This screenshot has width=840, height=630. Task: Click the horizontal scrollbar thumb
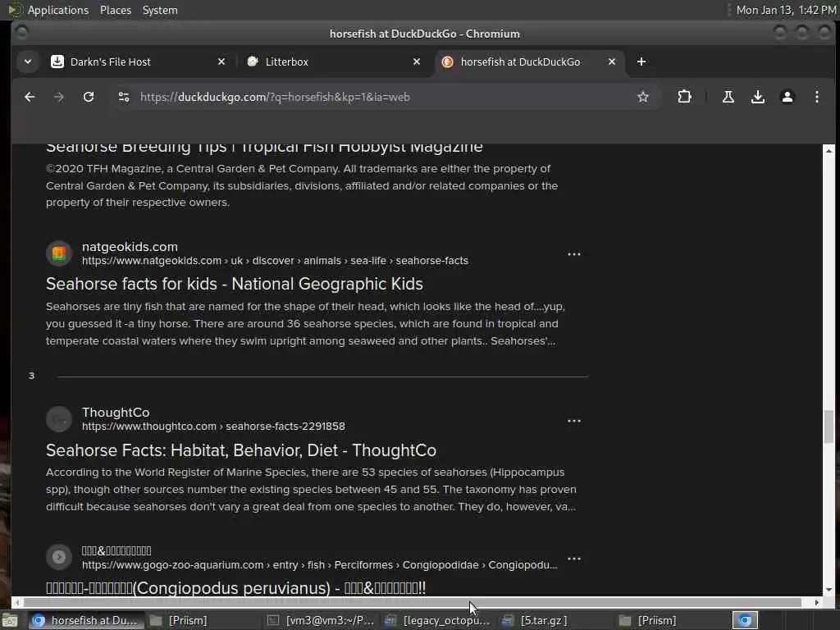(412, 602)
